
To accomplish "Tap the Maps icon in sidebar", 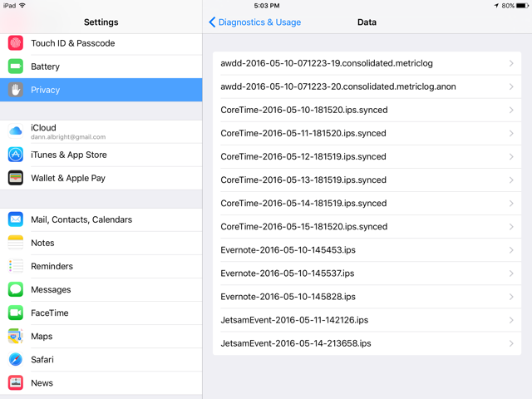I will click(16, 336).
